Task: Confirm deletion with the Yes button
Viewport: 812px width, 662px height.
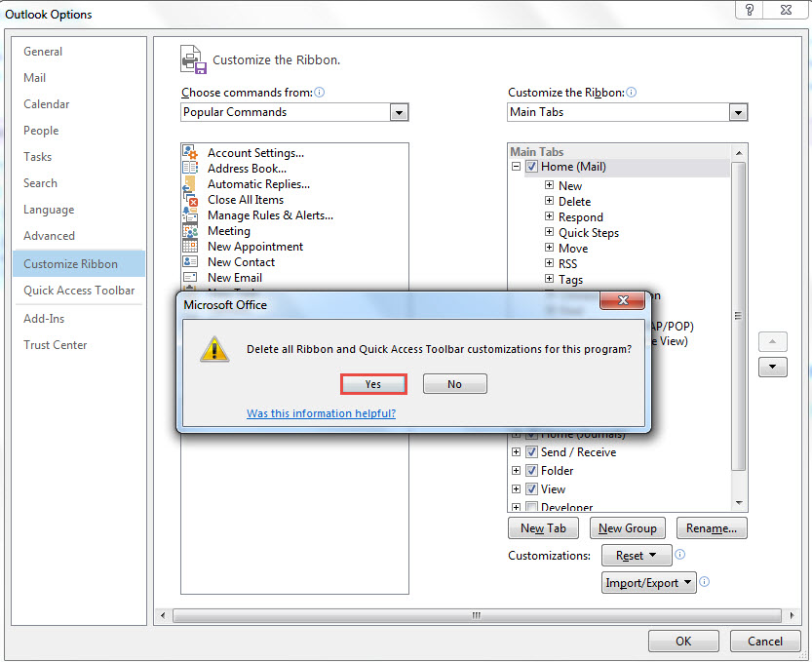Action: pyautogui.click(x=373, y=384)
